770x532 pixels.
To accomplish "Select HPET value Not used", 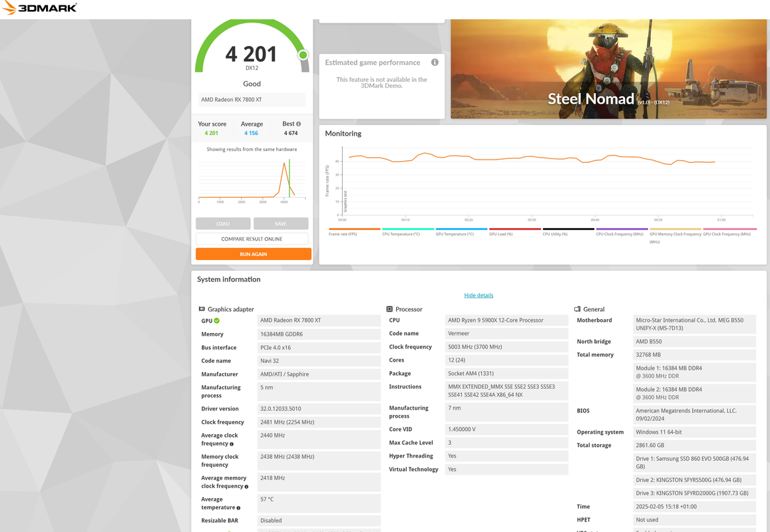I will 694,520.
